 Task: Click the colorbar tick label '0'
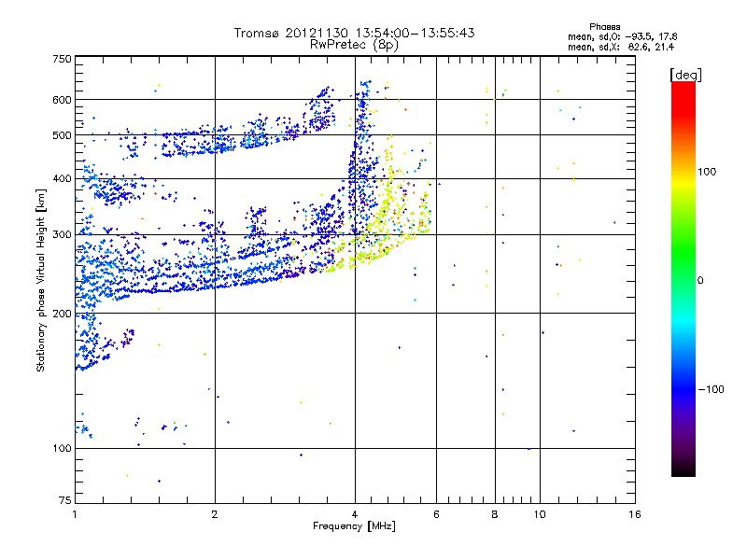click(700, 281)
